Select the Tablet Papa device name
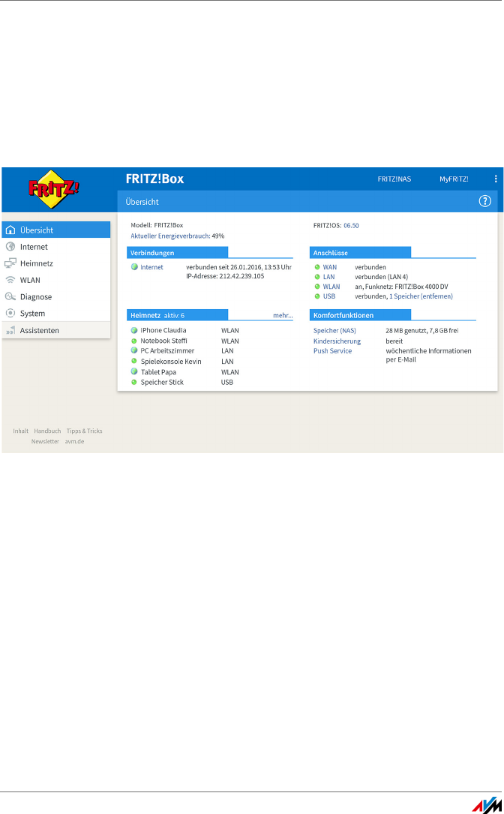The image size is (504, 814). point(158,372)
